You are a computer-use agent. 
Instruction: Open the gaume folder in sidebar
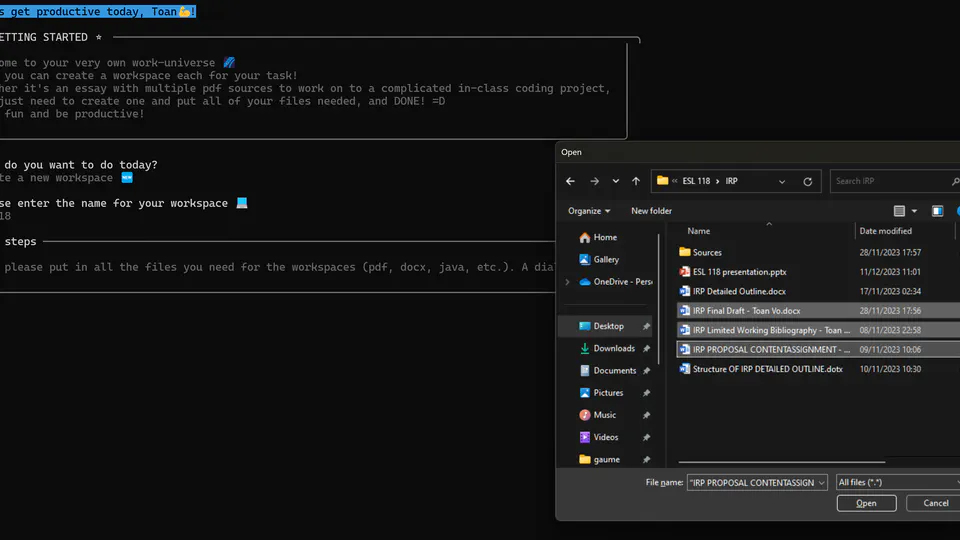(x=599, y=459)
